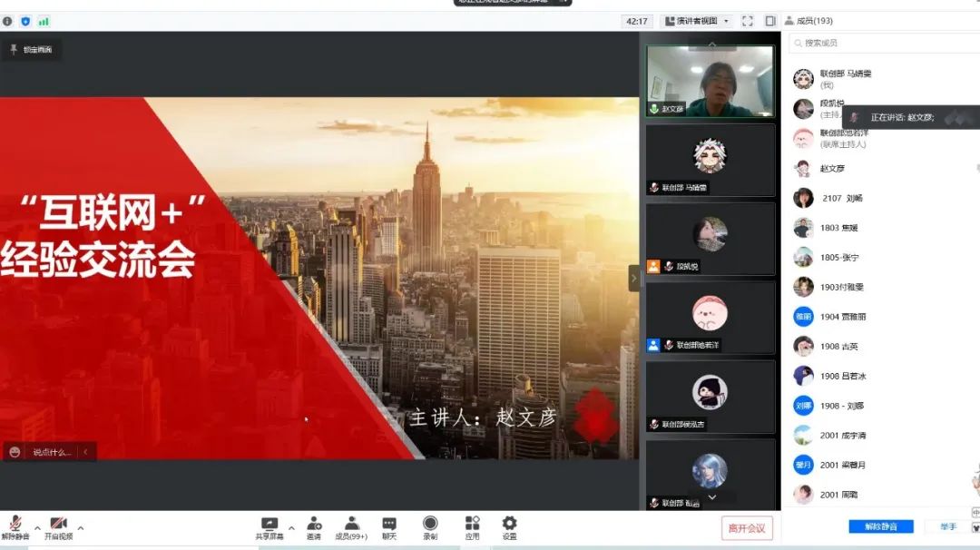The height and width of the screenshot is (550, 980).
Task: Expand share options arrow beside 共享屏幕
Action: (291, 528)
